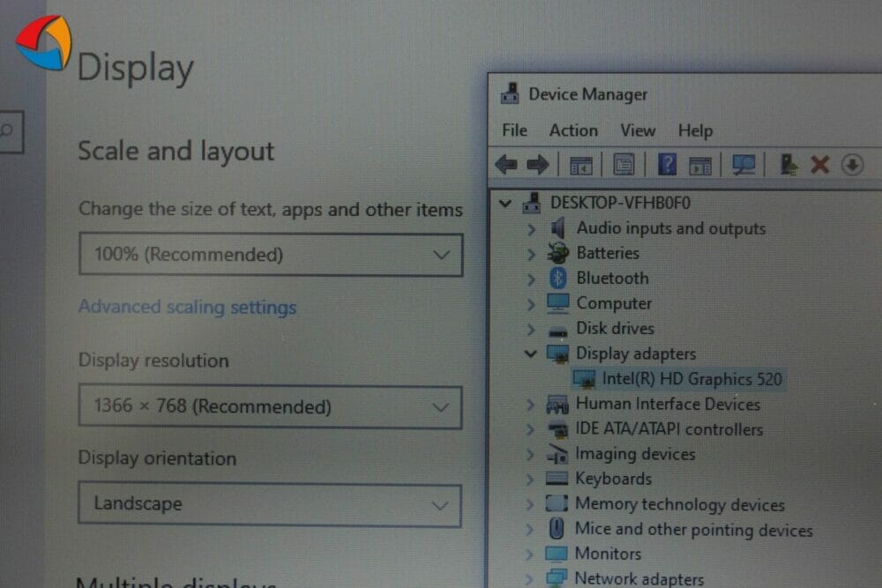
Task: Click the Display page heading in Settings
Action: pyautogui.click(x=136, y=69)
